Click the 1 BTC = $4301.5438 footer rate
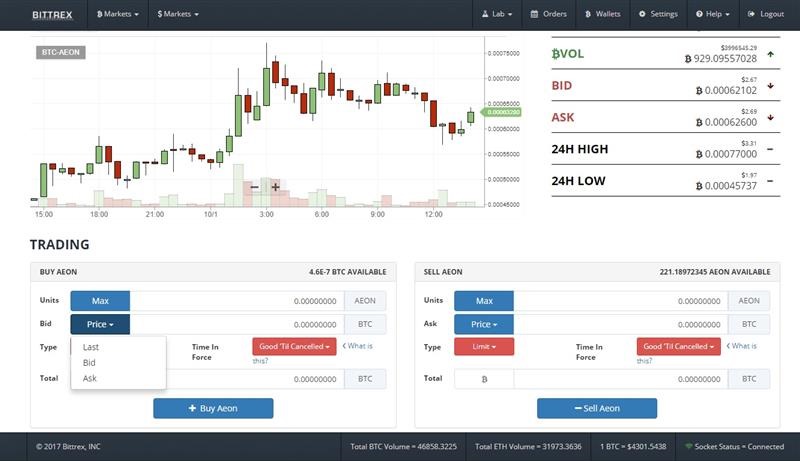Viewport: 800px width, 461px height. (633, 446)
